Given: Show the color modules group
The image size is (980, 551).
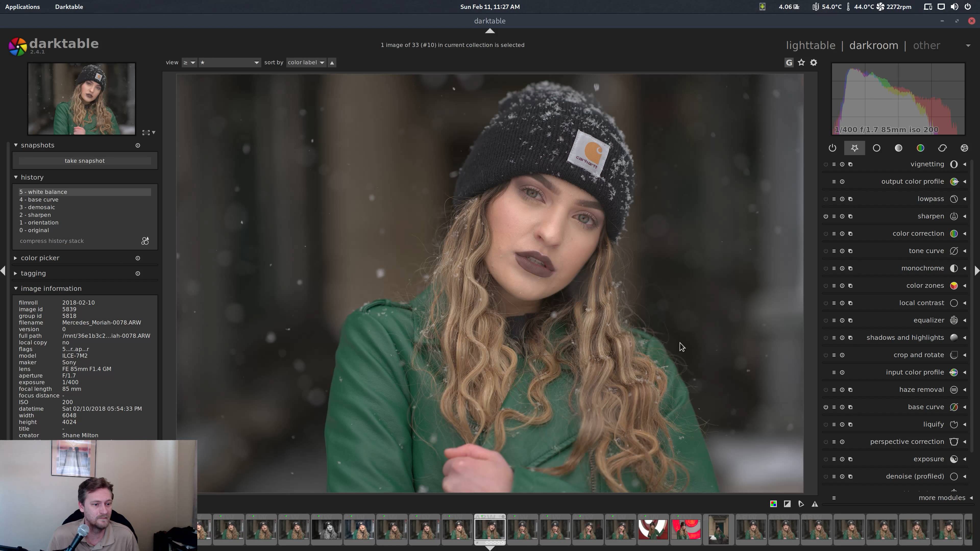Looking at the screenshot, I should pyautogui.click(x=920, y=148).
